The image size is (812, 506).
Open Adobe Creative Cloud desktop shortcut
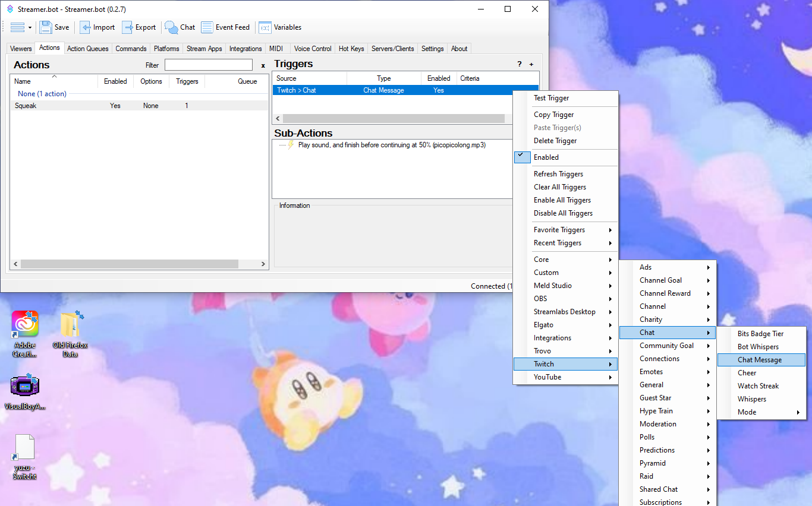25,334
